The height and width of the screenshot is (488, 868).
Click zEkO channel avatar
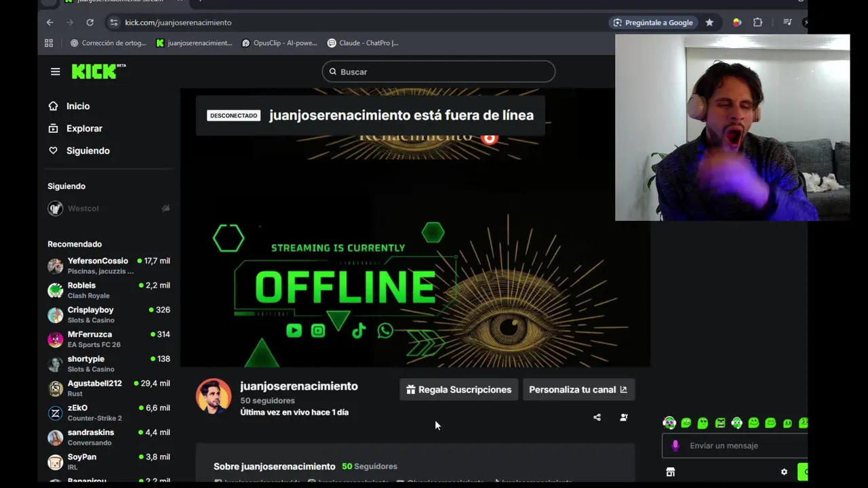coord(56,413)
